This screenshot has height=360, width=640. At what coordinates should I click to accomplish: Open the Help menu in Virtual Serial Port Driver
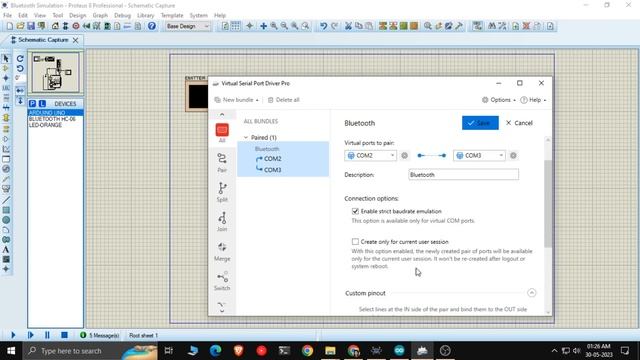tap(533, 100)
